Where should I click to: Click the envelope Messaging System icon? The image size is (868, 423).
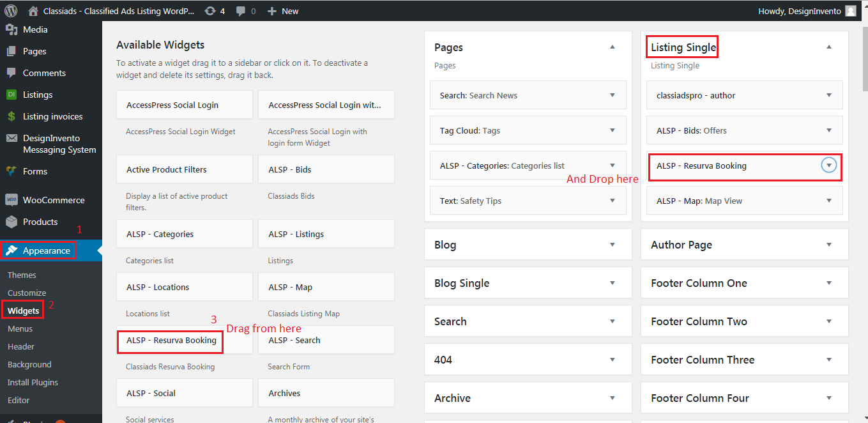click(11, 138)
